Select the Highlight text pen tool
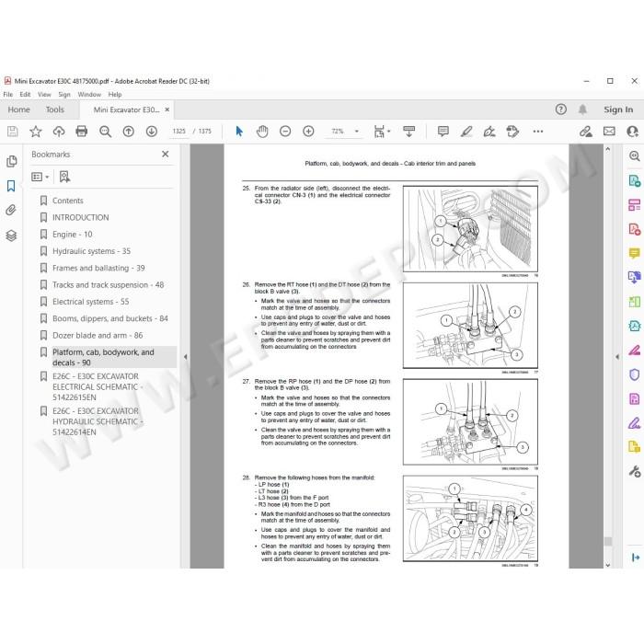644x644 pixels. point(466,132)
